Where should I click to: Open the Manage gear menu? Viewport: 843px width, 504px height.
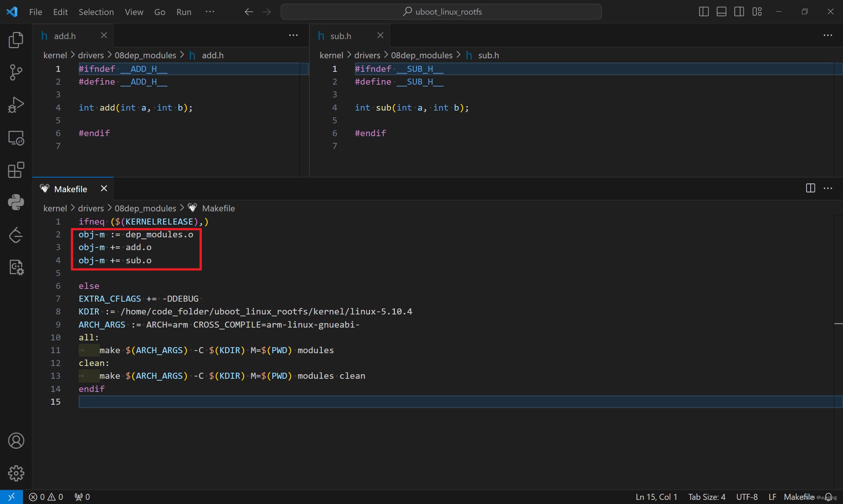pos(16,473)
